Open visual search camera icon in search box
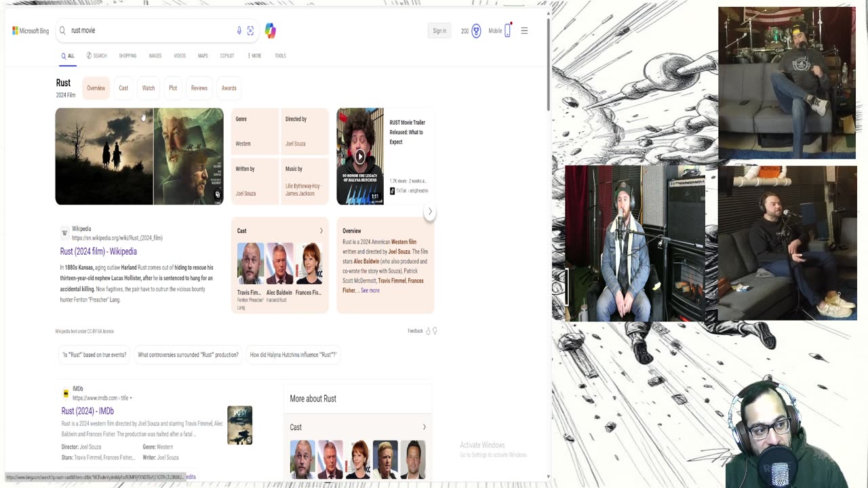 [250, 30]
